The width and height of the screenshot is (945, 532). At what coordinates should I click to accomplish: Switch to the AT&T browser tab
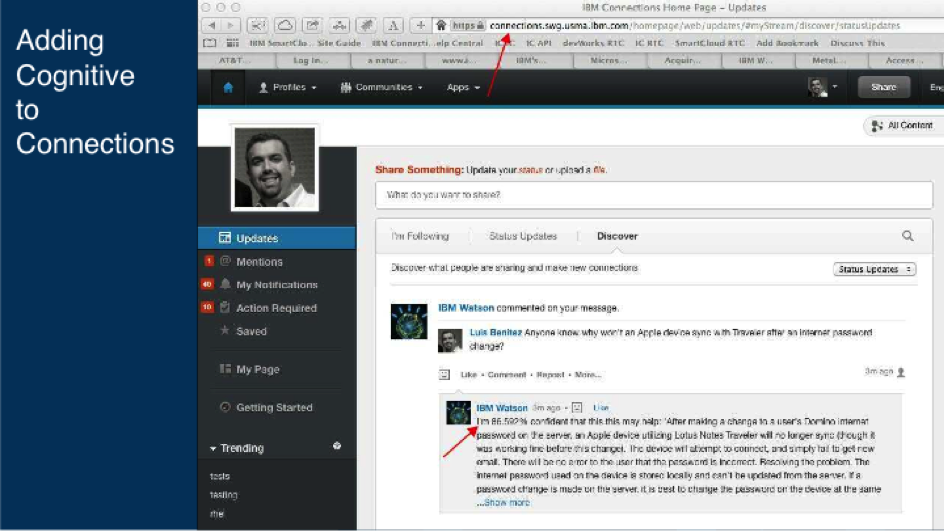[237, 60]
